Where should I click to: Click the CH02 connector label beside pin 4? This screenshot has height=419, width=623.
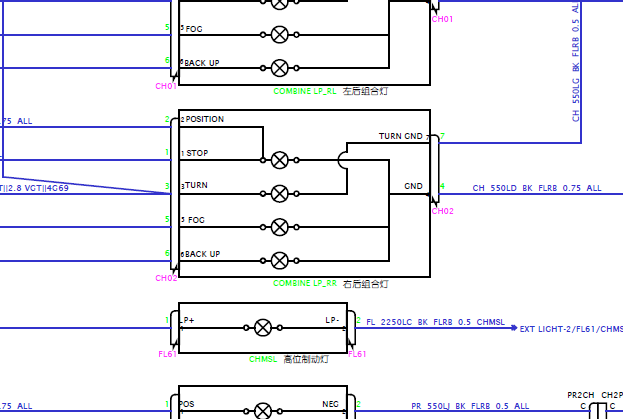coord(443,211)
